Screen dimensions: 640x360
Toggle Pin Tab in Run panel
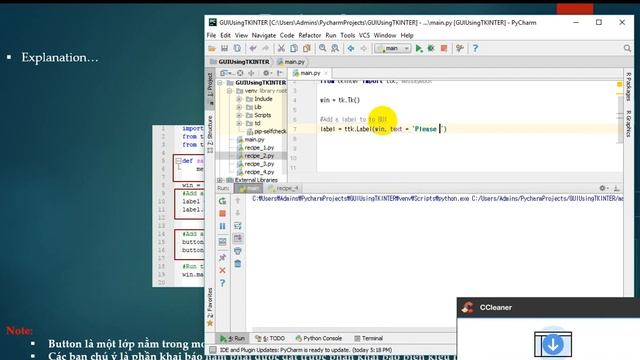222,258
